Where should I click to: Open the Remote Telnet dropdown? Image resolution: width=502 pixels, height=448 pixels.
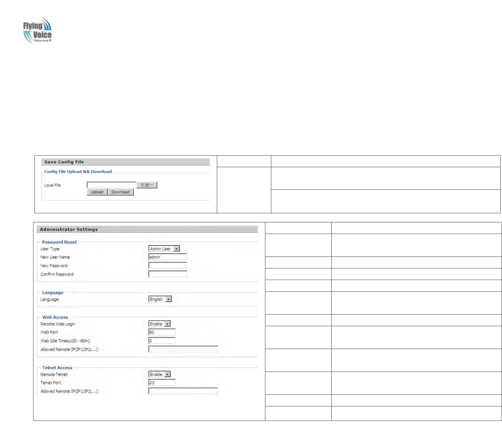(159, 374)
